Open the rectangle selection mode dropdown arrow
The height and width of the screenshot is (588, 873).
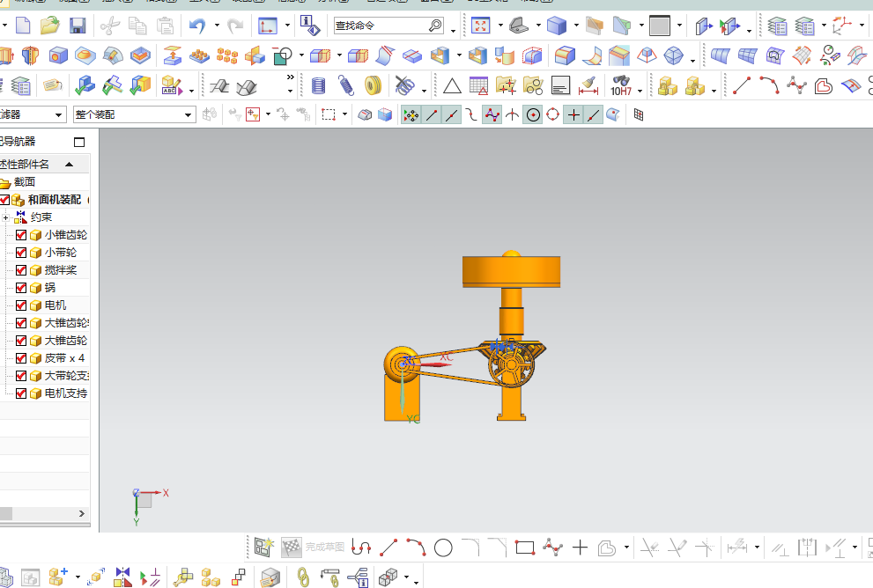click(x=344, y=114)
